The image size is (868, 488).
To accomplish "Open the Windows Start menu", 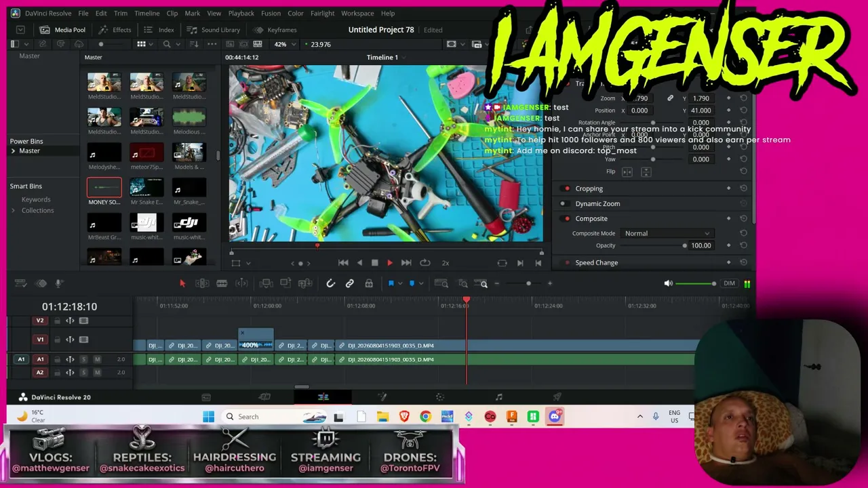I will click(x=208, y=416).
